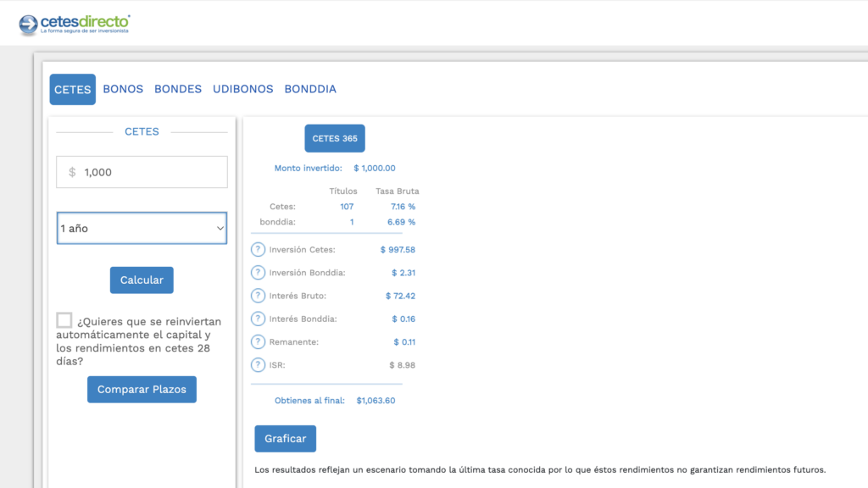Screen dimensions: 868x488
Task: Select the CETES 365 result button
Action: pyautogui.click(x=334, y=138)
